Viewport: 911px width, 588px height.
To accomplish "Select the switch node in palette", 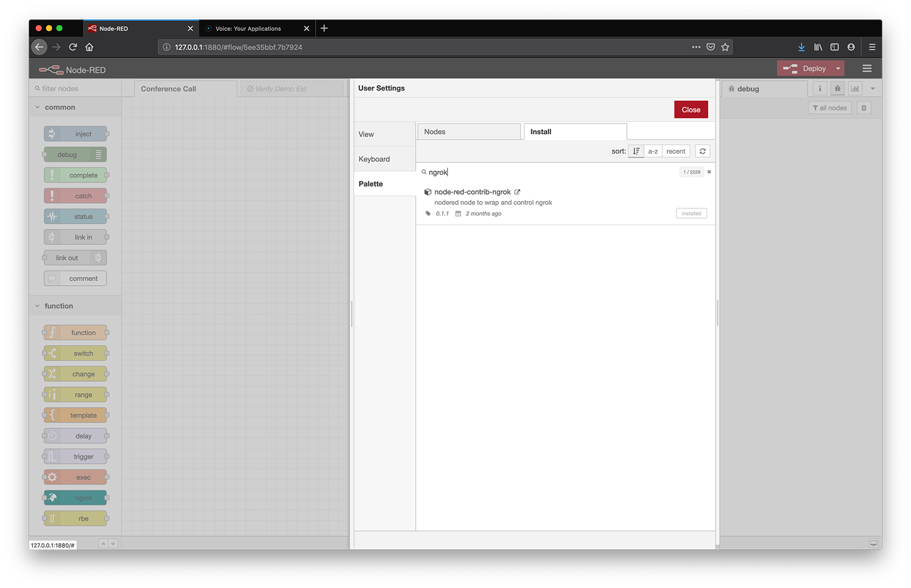I will pyautogui.click(x=75, y=353).
